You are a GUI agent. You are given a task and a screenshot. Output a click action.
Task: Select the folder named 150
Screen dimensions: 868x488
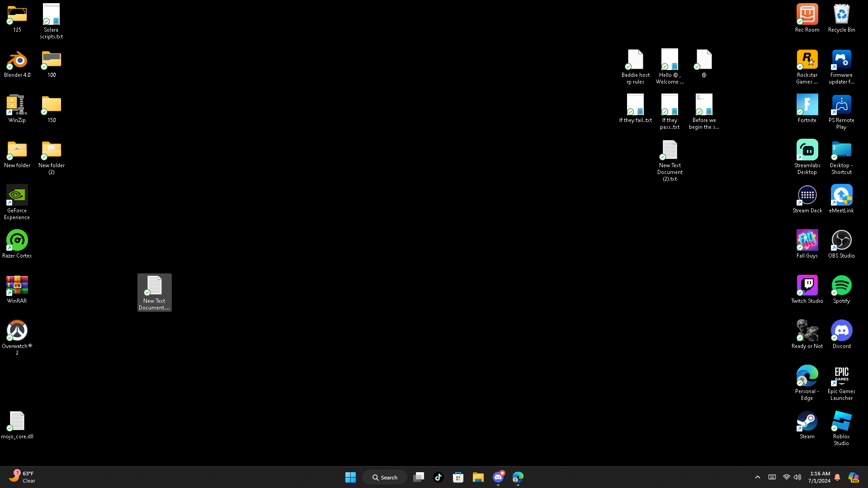click(x=52, y=109)
